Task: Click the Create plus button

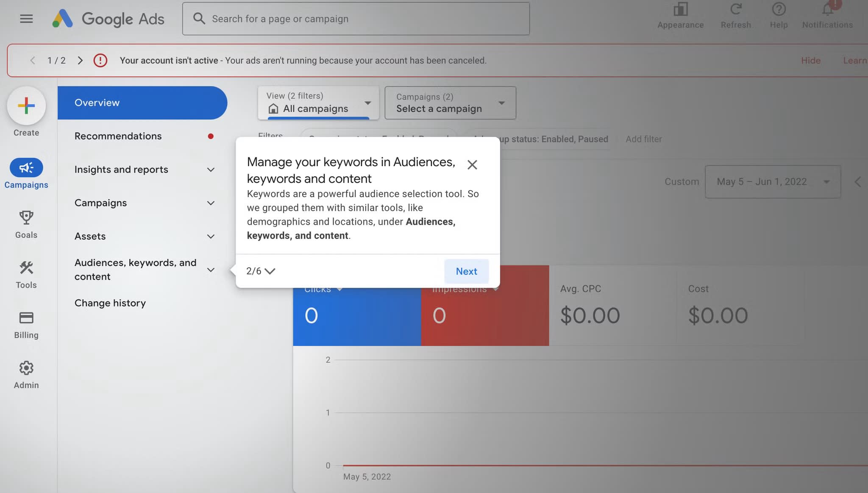Action: pos(26,106)
